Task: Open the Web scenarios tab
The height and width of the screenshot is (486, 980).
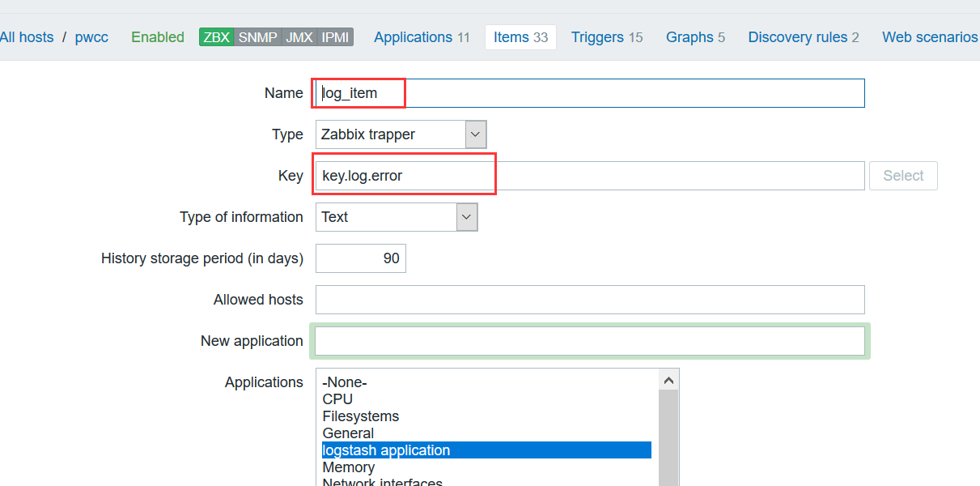Action: coord(930,37)
